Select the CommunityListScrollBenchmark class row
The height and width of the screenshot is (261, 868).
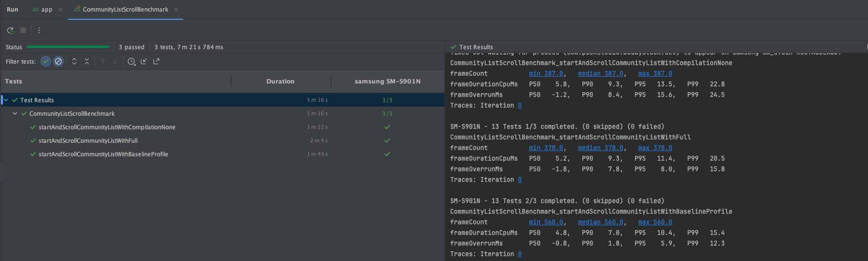(222, 113)
